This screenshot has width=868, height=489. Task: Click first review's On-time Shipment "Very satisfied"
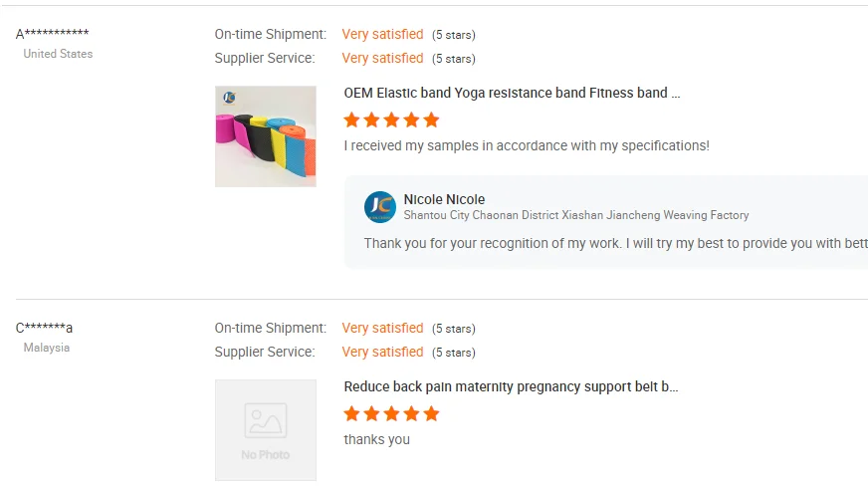382,34
